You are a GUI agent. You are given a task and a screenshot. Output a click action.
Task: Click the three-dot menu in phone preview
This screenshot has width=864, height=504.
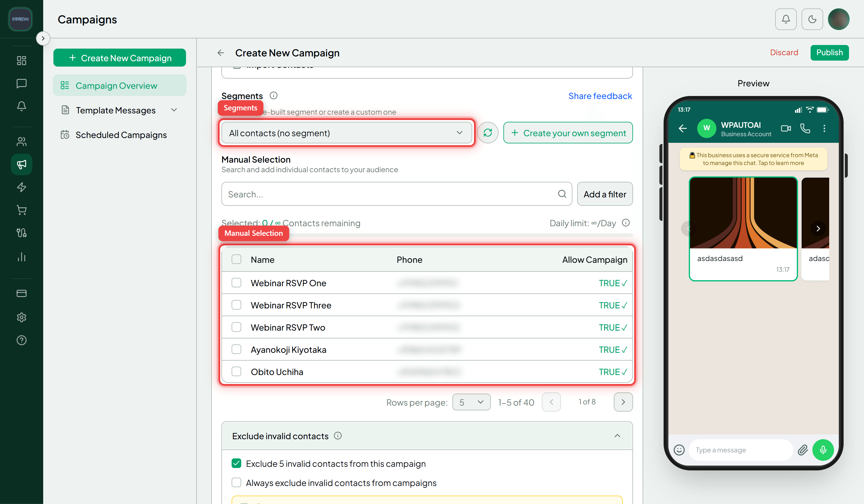[x=824, y=129]
